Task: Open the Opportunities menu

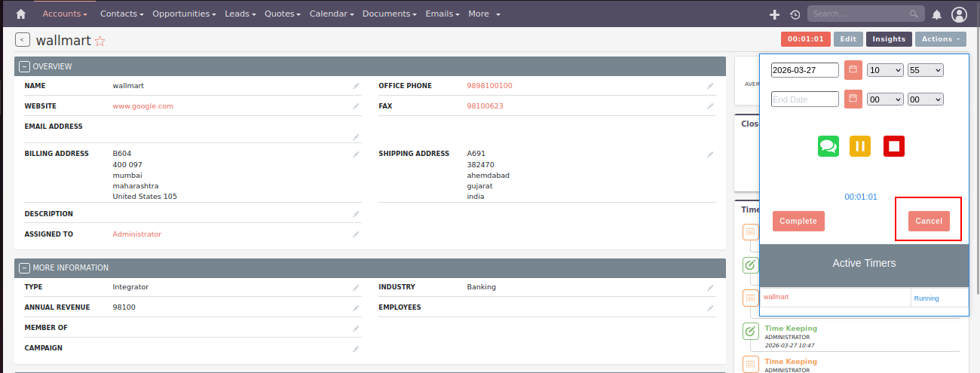Action: (x=184, y=14)
